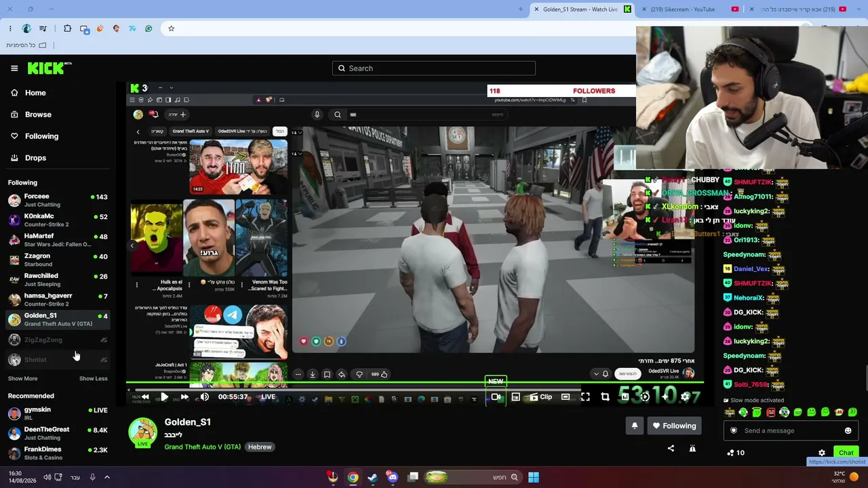
Task: Open Steam from the taskbar
Action: click(372, 477)
